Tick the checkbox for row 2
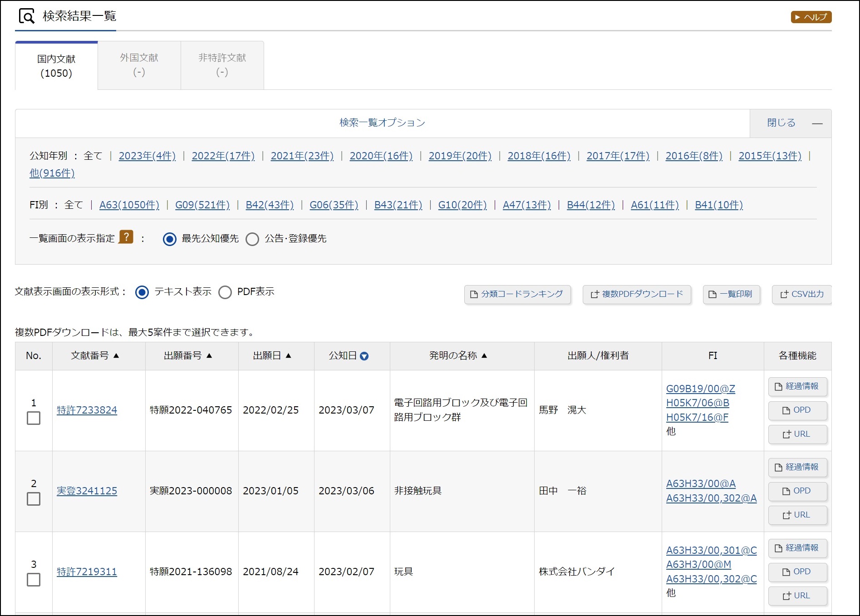Screen dimensions: 860x616 (34, 499)
